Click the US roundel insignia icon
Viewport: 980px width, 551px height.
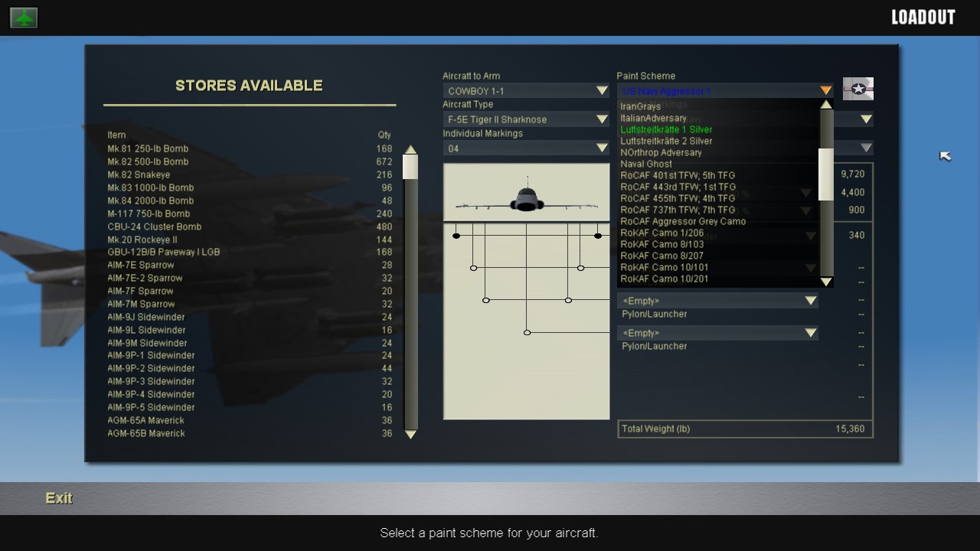click(x=858, y=89)
